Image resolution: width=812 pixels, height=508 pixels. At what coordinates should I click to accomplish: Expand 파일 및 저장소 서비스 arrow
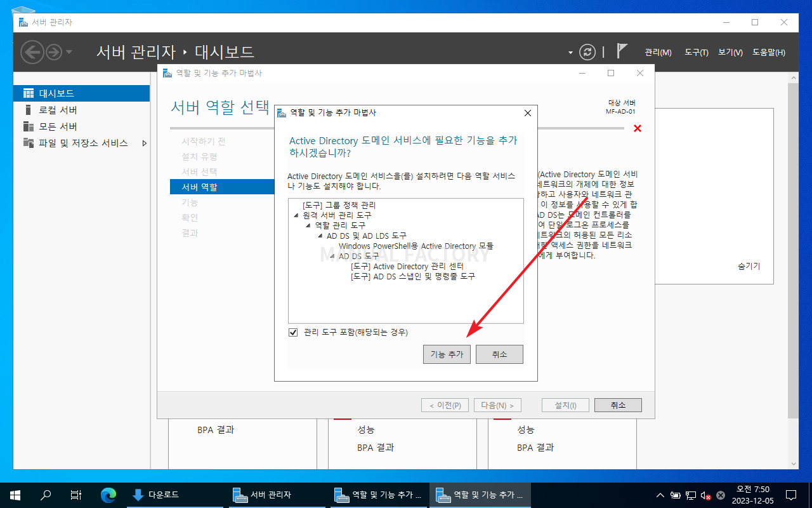(145, 143)
